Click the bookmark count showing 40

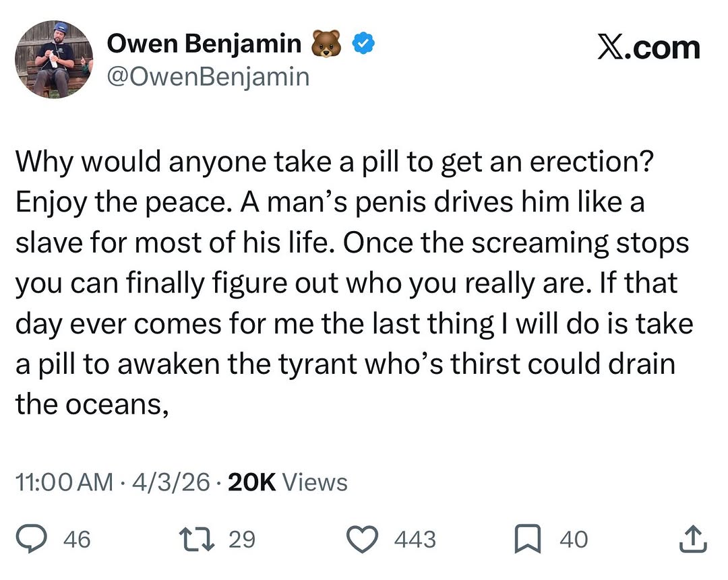click(573, 540)
